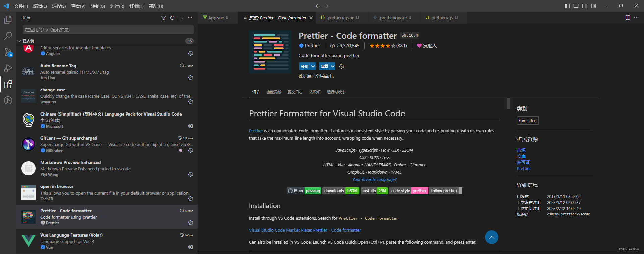Switch to App.vue editor tab
The height and width of the screenshot is (254, 644).
217,18
